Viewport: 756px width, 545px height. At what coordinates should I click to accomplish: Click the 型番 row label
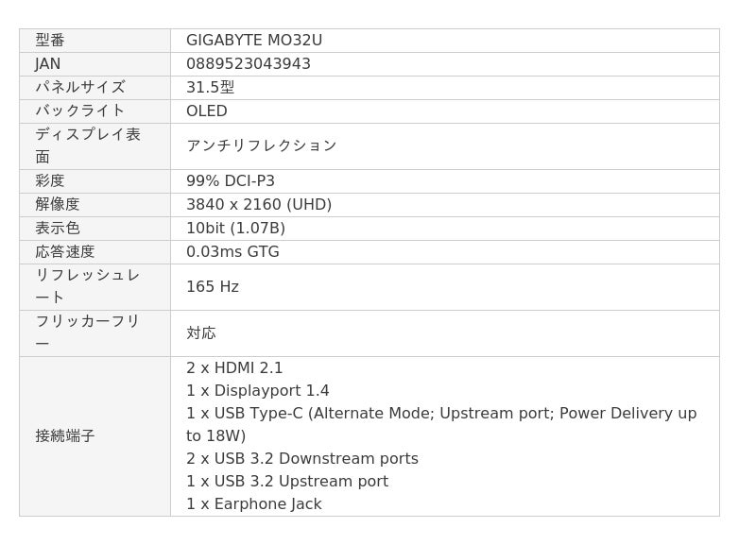[50, 41]
